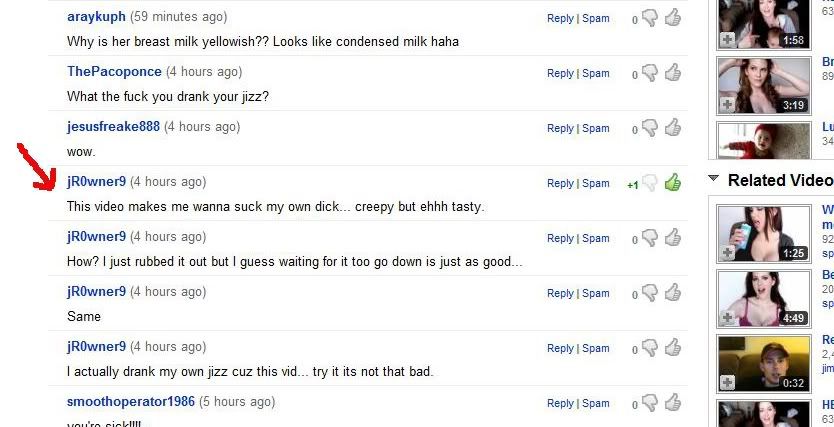Viewport: 834px width, 427px height.
Task: Open smoothoperator1986's profile link
Action: point(131,402)
